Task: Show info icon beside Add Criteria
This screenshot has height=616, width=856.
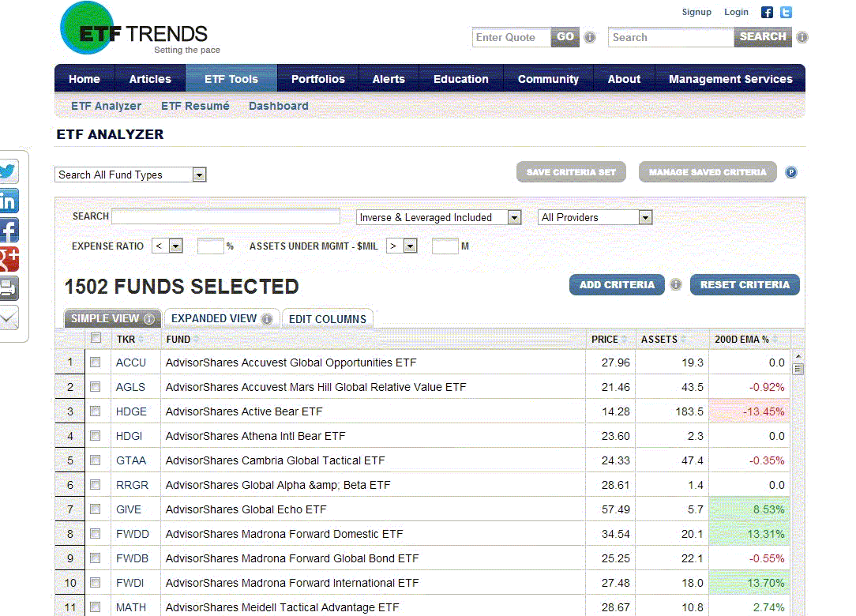Action: 676,284
